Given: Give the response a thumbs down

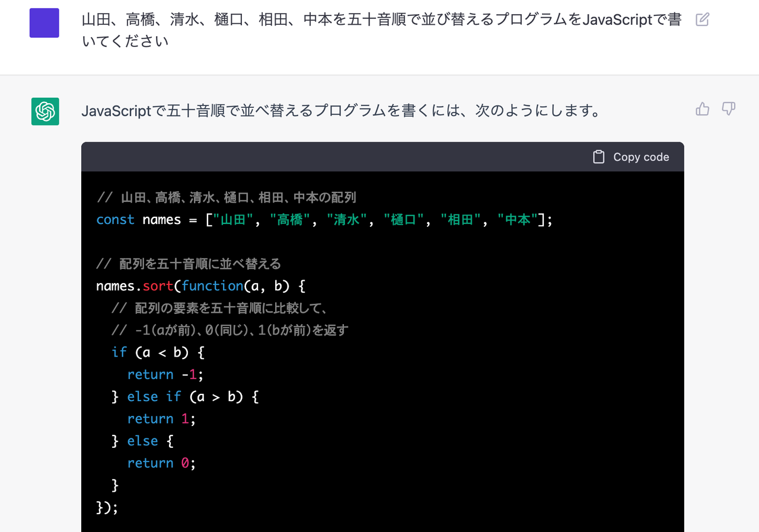Looking at the screenshot, I should point(729,109).
